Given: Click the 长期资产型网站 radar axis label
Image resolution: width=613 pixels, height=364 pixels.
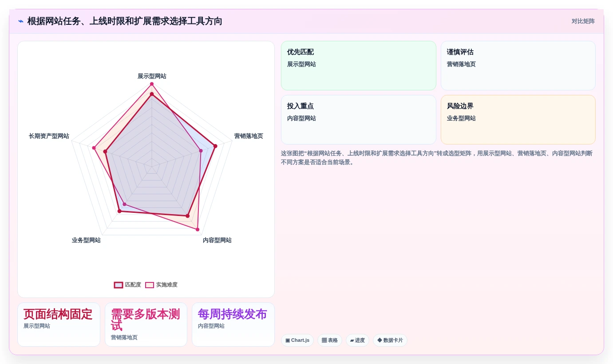Looking at the screenshot, I should [x=49, y=136].
